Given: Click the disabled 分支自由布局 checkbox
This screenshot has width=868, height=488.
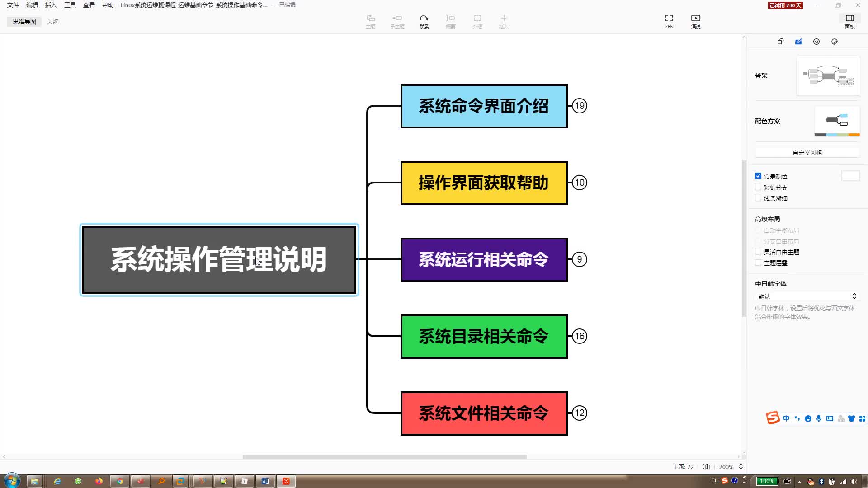Looking at the screenshot, I should [x=758, y=241].
